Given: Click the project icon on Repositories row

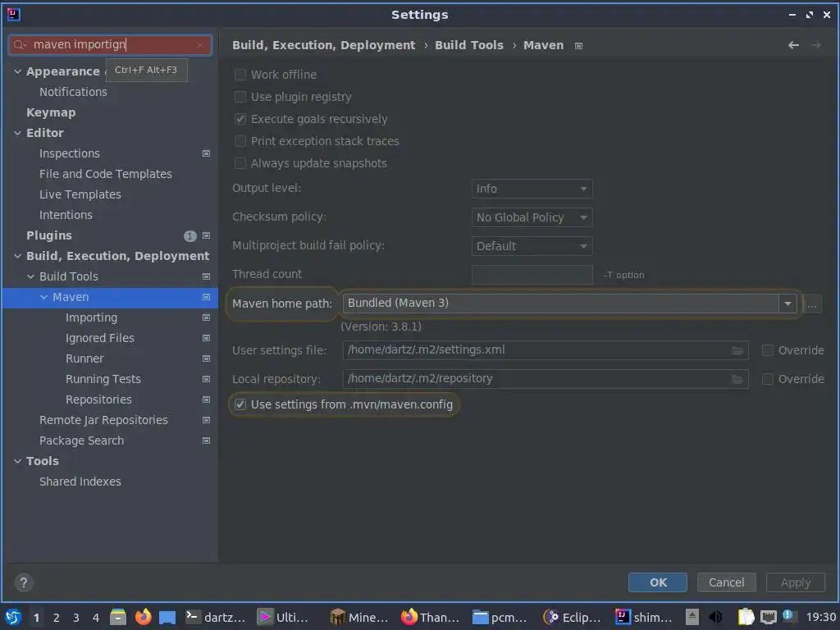Looking at the screenshot, I should click(x=206, y=399).
